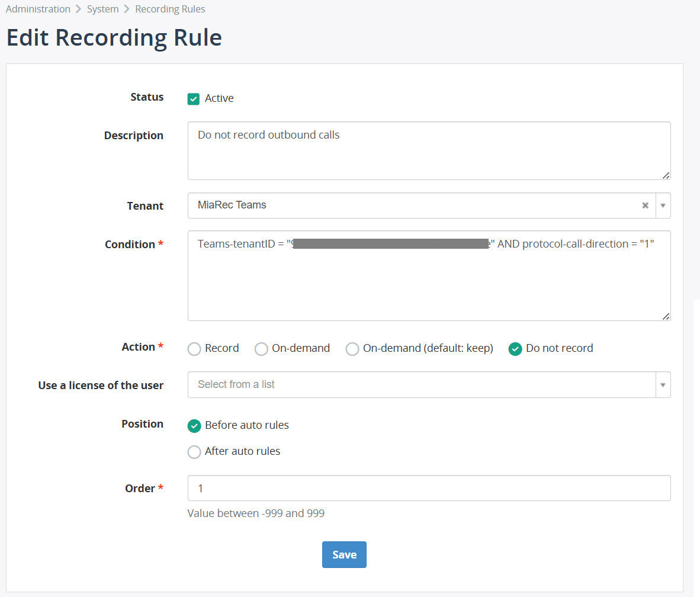The image size is (700, 597).
Task: Grab the Condition textarea resize handle
Action: point(666,316)
